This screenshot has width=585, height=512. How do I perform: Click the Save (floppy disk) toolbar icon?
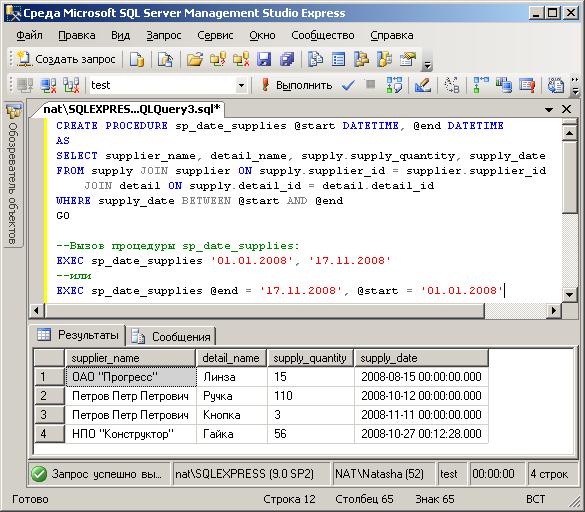coord(264,59)
